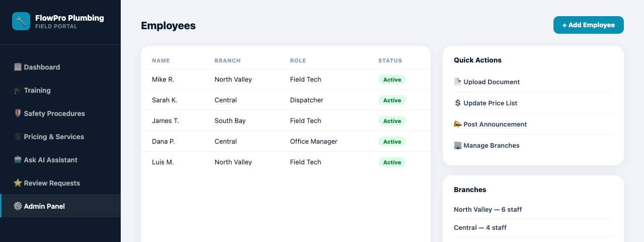Click the Upload Document page icon
The image size is (644, 242).
click(x=458, y=82)
